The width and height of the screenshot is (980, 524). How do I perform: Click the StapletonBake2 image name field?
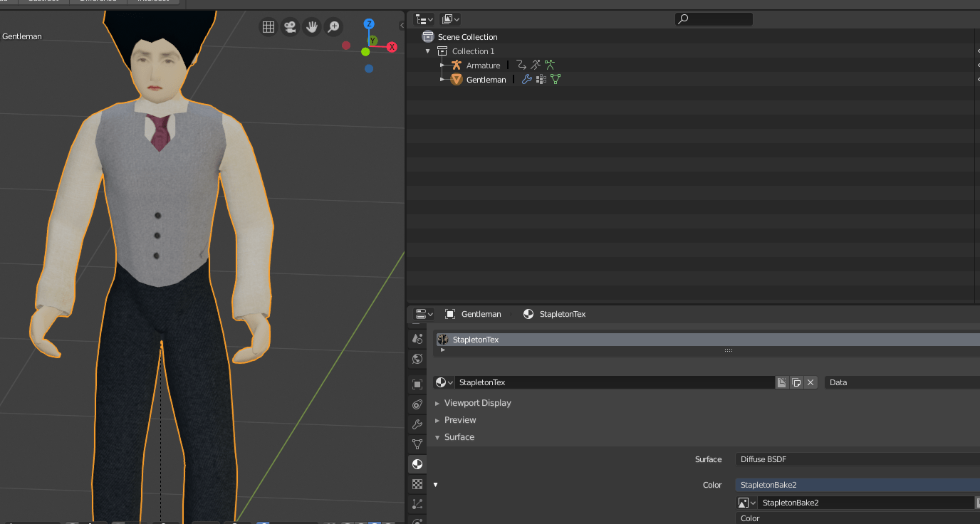click(x=865, y=503)
